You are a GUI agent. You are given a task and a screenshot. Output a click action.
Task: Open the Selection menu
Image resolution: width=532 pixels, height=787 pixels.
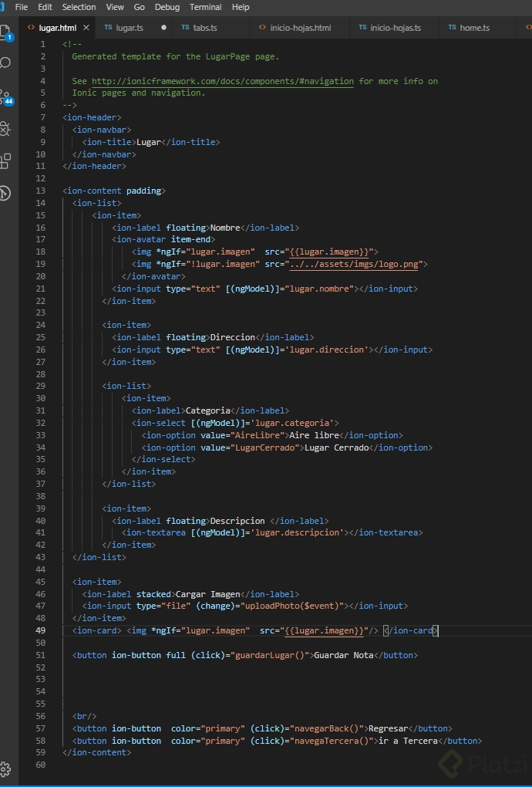[79, 7]
